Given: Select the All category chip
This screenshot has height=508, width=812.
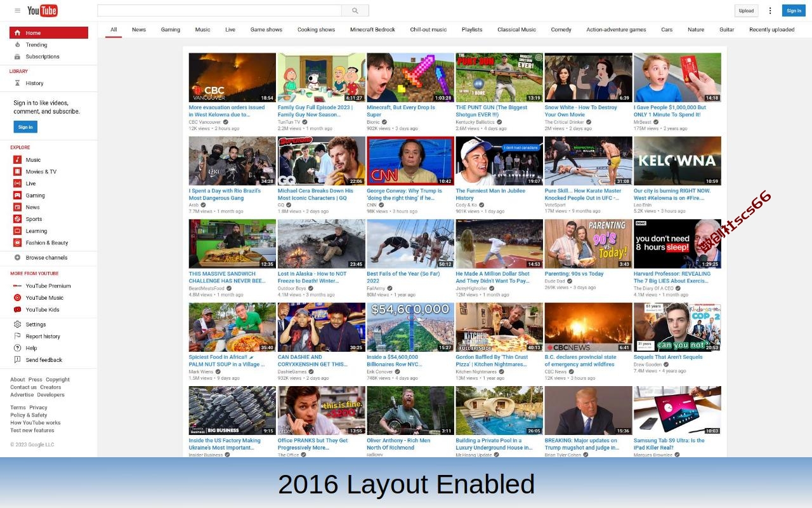Looking at the screenshot, I should click(x=114, y=29).
